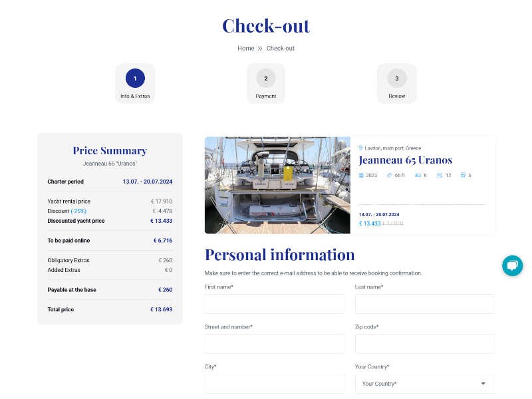Click the double chevron breadcrumb separator
Screen dimensions: 532x399
(260, 48)
